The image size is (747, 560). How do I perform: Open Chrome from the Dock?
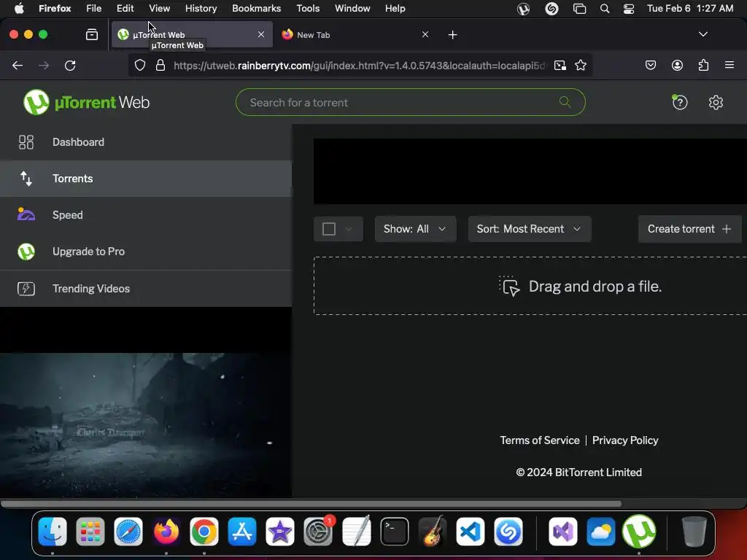(204, 532)
